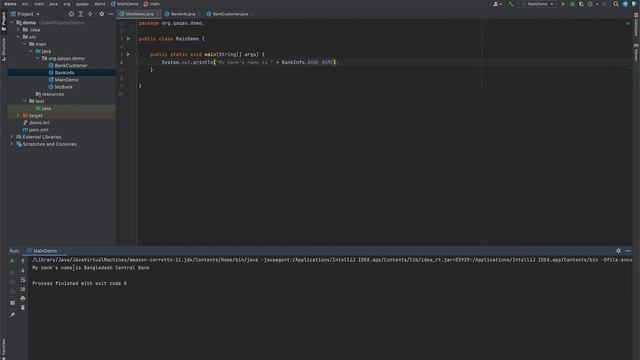The width and height of the screenshot is (640, 360).
Task: Collapse the test folder
Action: pyautogui.click(x=24, y=101)
